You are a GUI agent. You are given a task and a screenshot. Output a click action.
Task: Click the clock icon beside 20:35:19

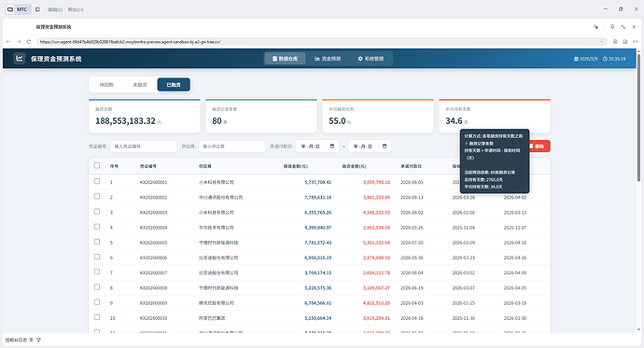(605, 59)
